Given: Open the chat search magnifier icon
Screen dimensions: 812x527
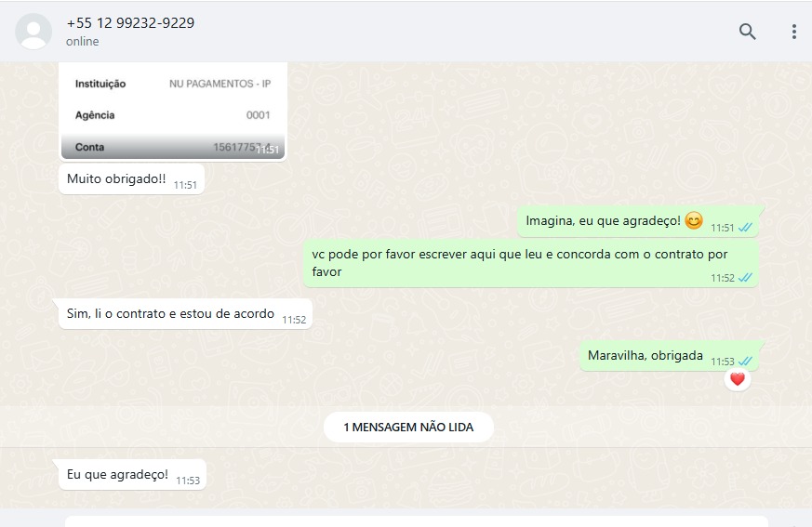Looking at the screenshot, I should tap(747, 32).
